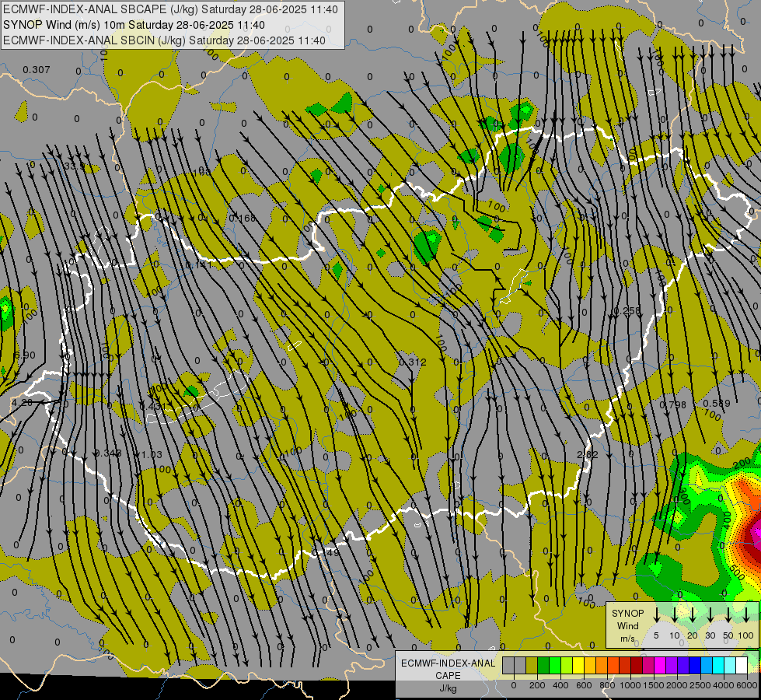Pick the dark red swatch in the CAPE legend

click(637, 665)
